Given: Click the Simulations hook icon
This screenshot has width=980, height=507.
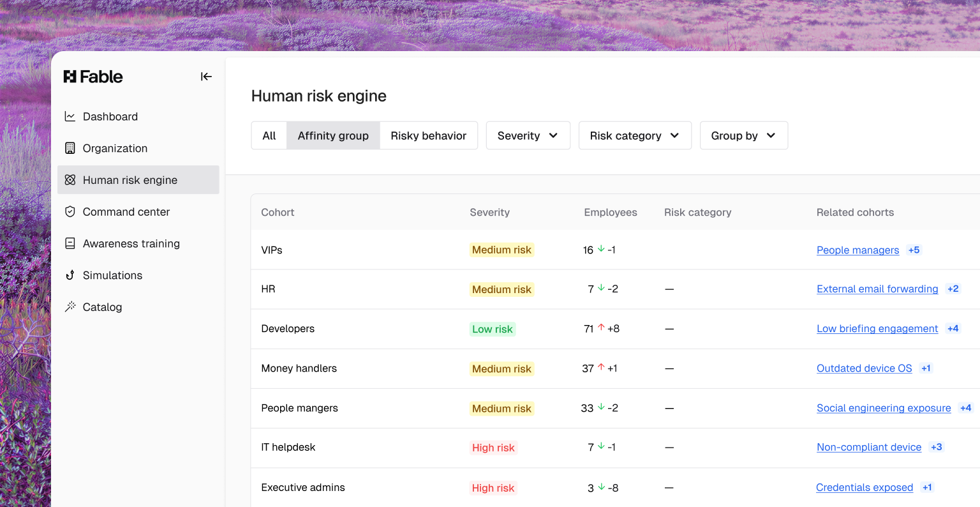Looking at the screenshot, I should (x=70, y=275).
